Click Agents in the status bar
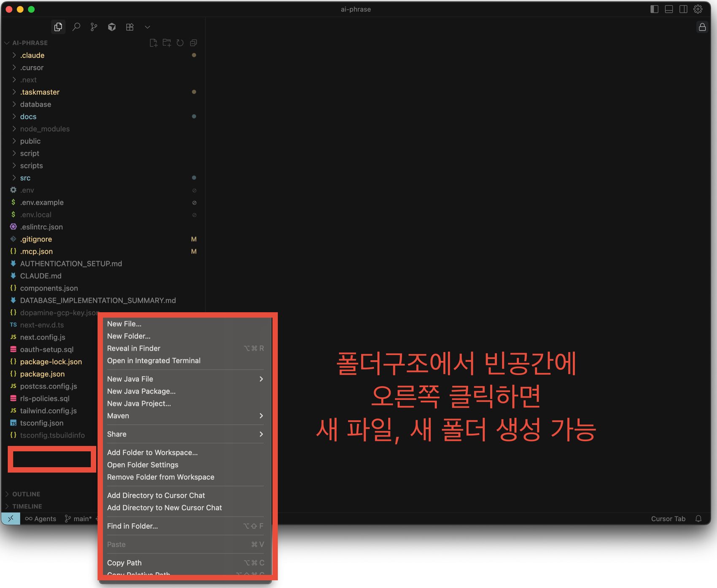Image resolution: width=717 pixels, height=588 pixels. [40, 519]
